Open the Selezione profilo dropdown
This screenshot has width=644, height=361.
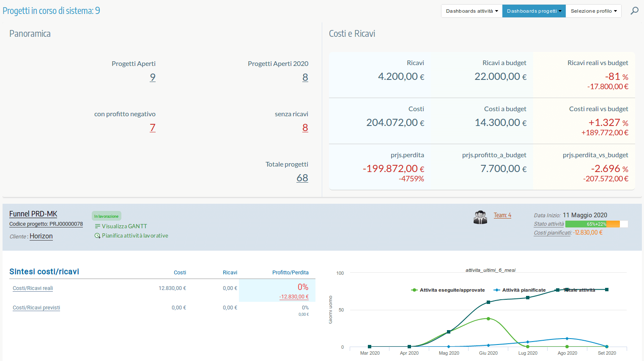(x=593, y=11)
